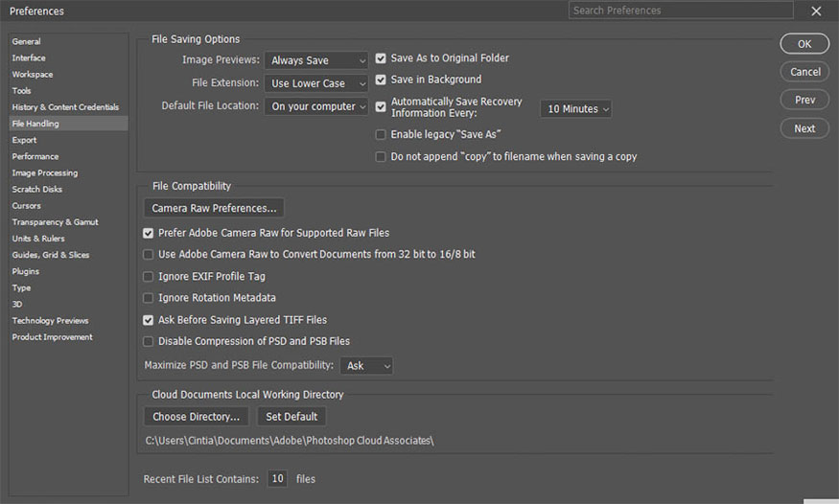The height and width of the screenshot is (504, 839).
Task: Open the Default File Location dropdown
Action: (315, 106)
